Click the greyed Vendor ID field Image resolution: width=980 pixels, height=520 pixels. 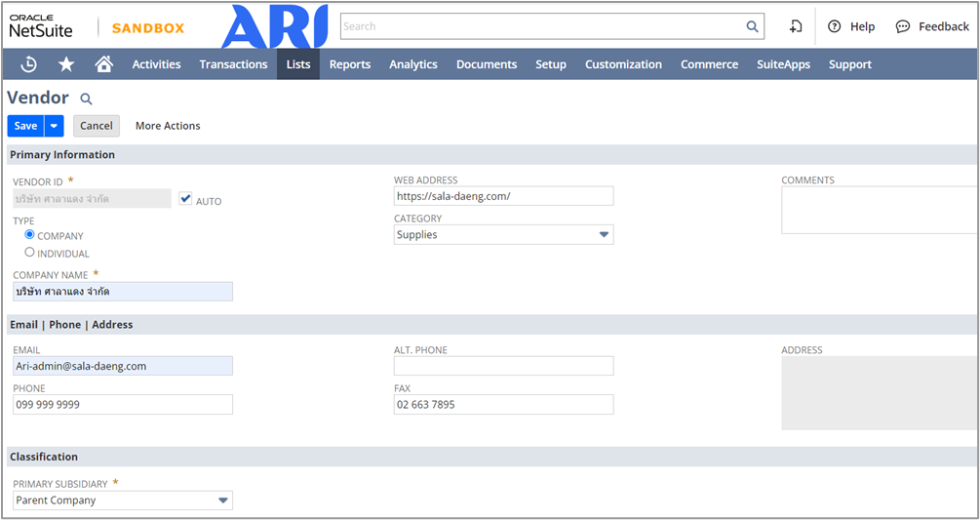click(x=92, y=199)
